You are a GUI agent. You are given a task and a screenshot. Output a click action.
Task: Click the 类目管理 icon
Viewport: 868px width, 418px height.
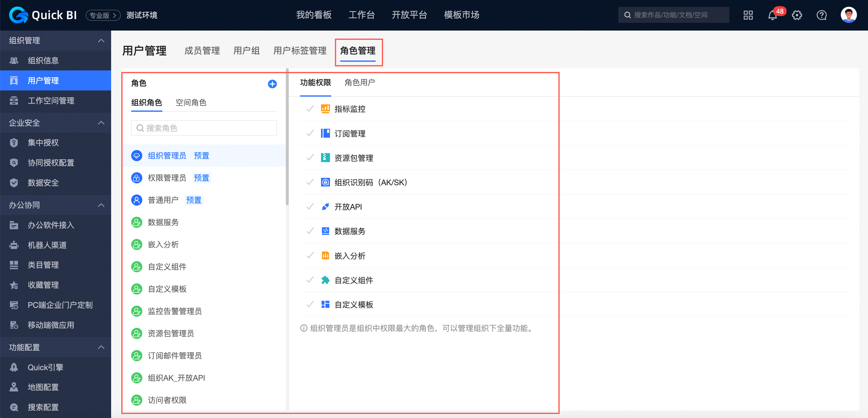point(14,265)
